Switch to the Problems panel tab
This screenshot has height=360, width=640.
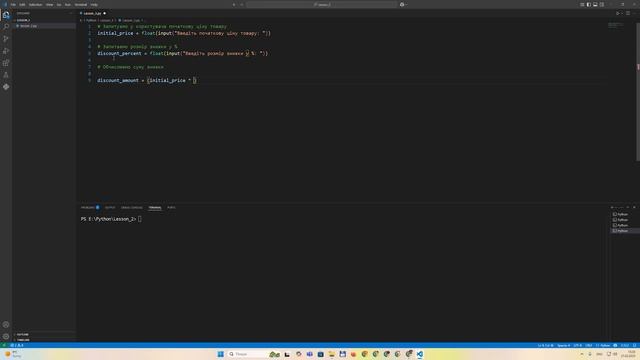[x=90, y=207]
